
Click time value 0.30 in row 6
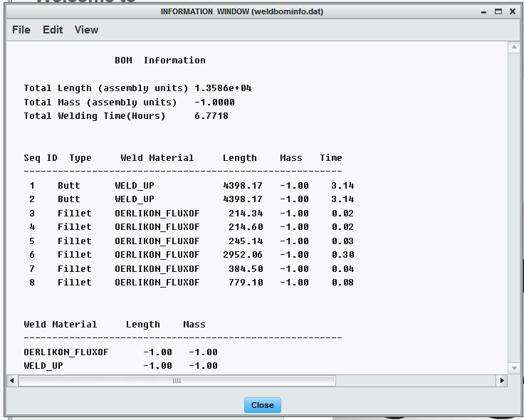[x=343, y=255]
